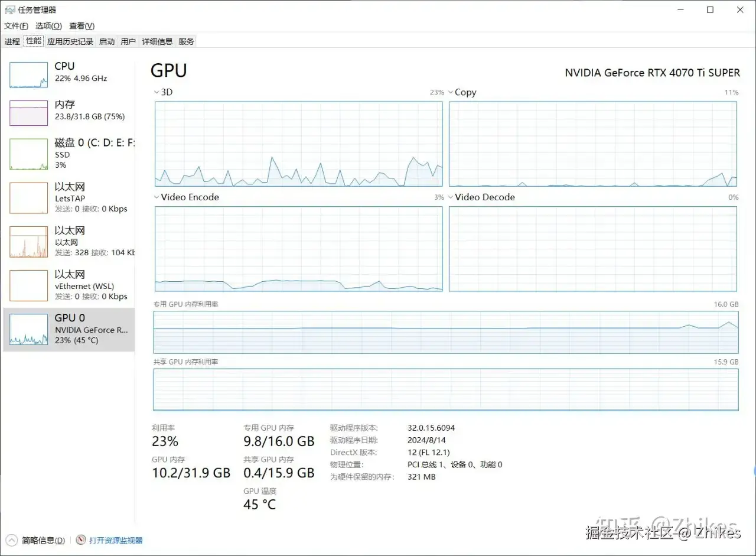The width and height of the screenshot is (756, 556).
Task: Select the CPU mini graph thumbnail
Action: [x=28, y=75]
